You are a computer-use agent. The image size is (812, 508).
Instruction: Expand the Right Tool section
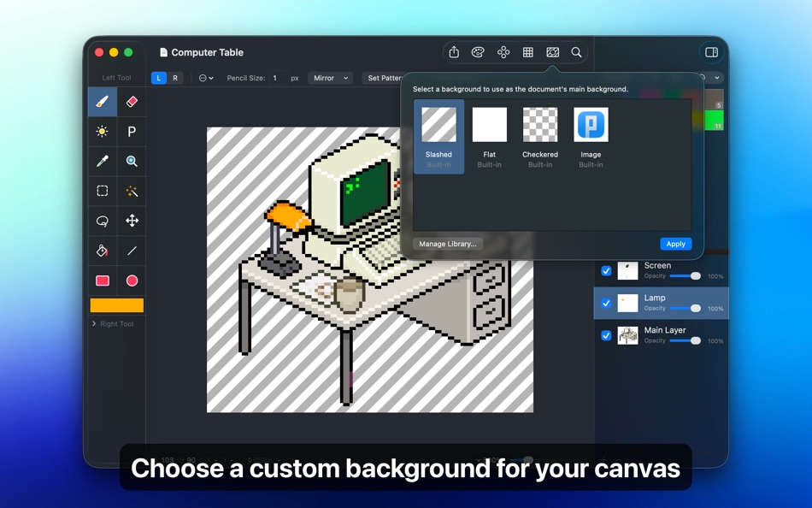coord(94,323)
